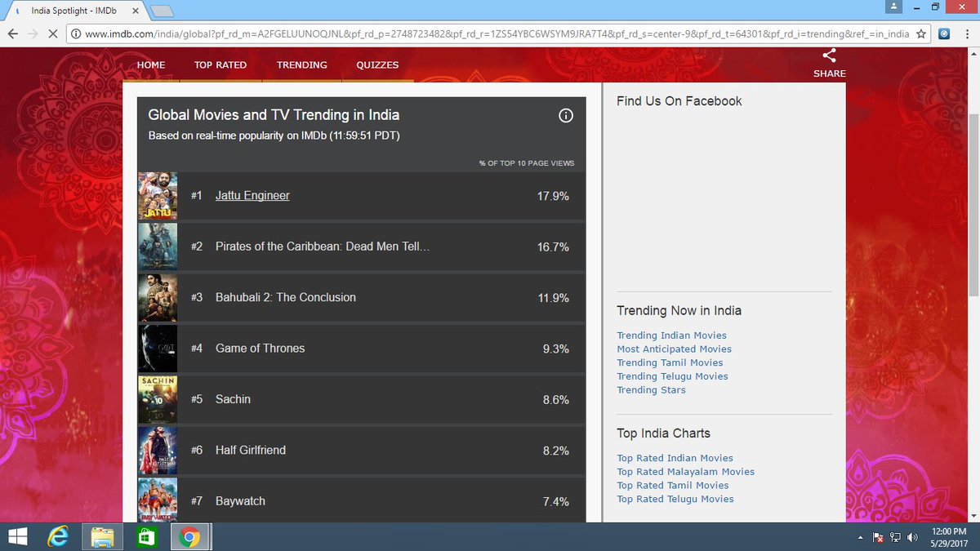Click the volume speaker tray icon
This screenshot has width=980, height=551.
click(912, 537)
